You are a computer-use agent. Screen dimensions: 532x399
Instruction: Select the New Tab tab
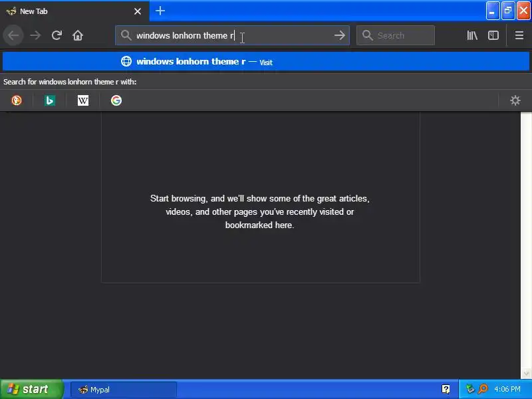tap(74, 11)
